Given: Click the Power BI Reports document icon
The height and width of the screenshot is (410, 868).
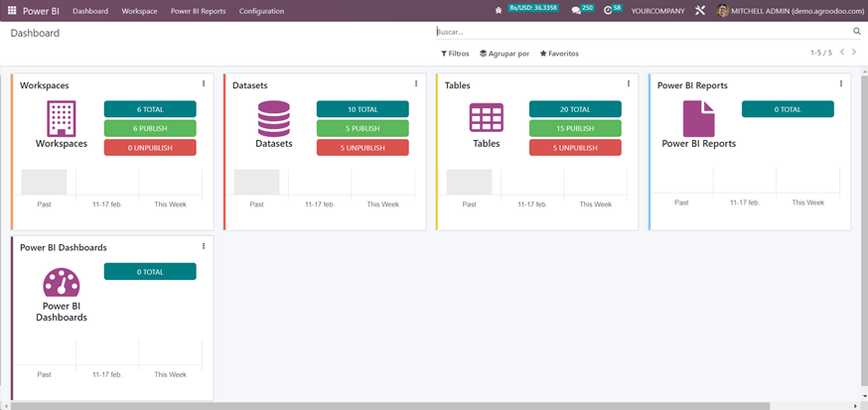Looking at the screenshot, I should tap(698, 118).
